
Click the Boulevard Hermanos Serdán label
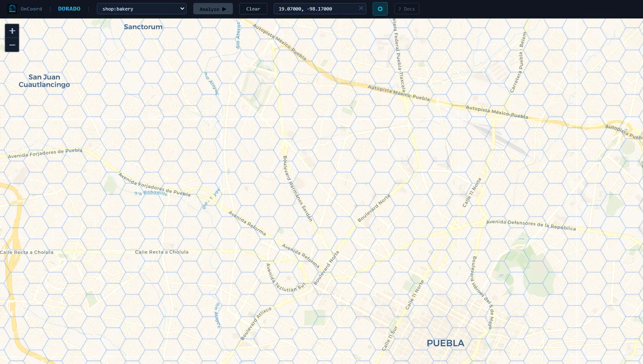coord(297,189)
